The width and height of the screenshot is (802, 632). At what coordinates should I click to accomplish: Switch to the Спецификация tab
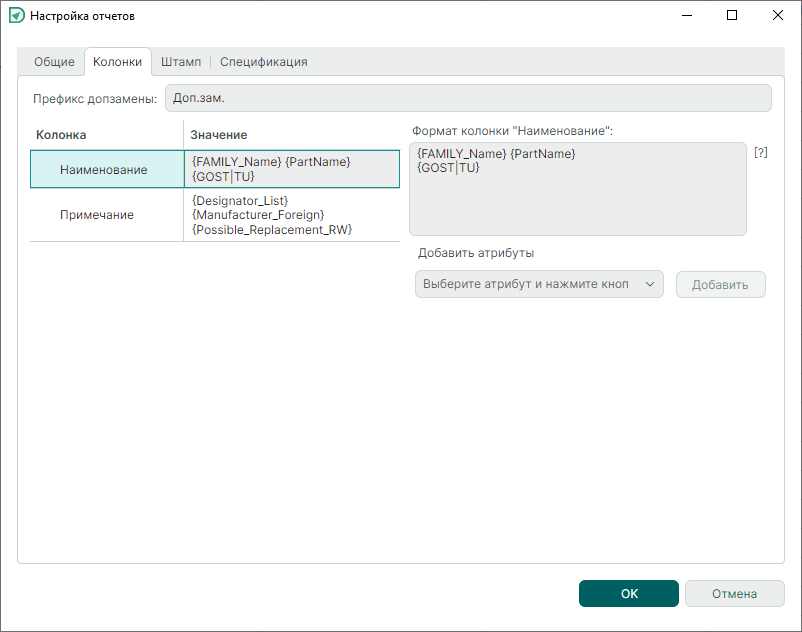tap(263, 62)
